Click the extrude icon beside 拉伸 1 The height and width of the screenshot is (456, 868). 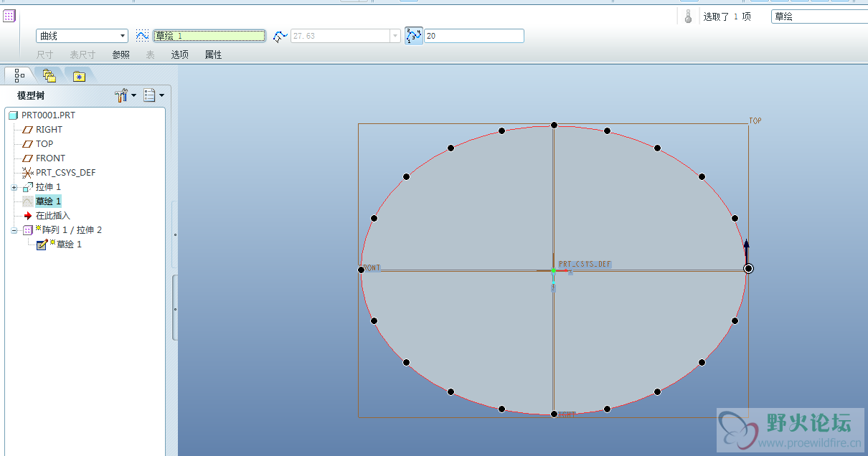[28, 187]
